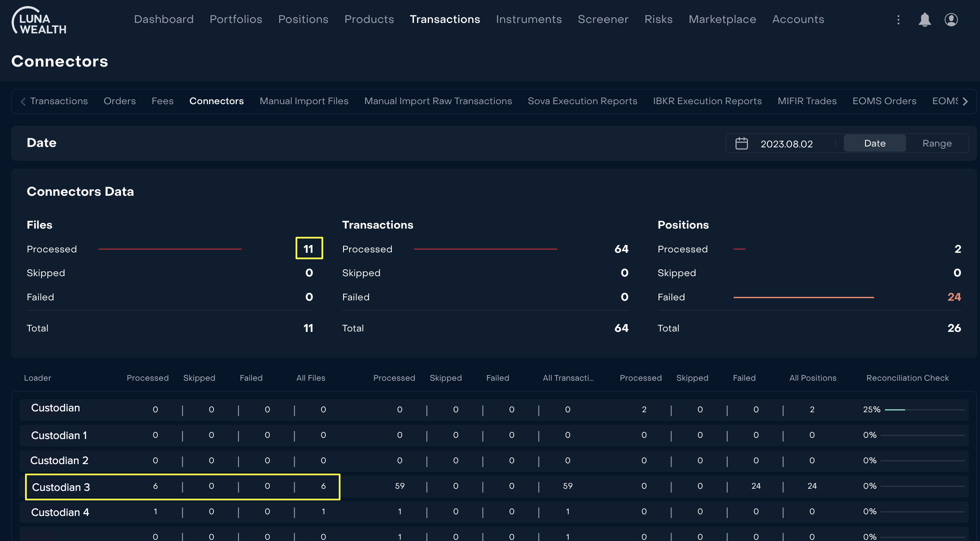This screenshot has height=541, width=980.
Task: Select the Custodian row
Action: point(493,410)
